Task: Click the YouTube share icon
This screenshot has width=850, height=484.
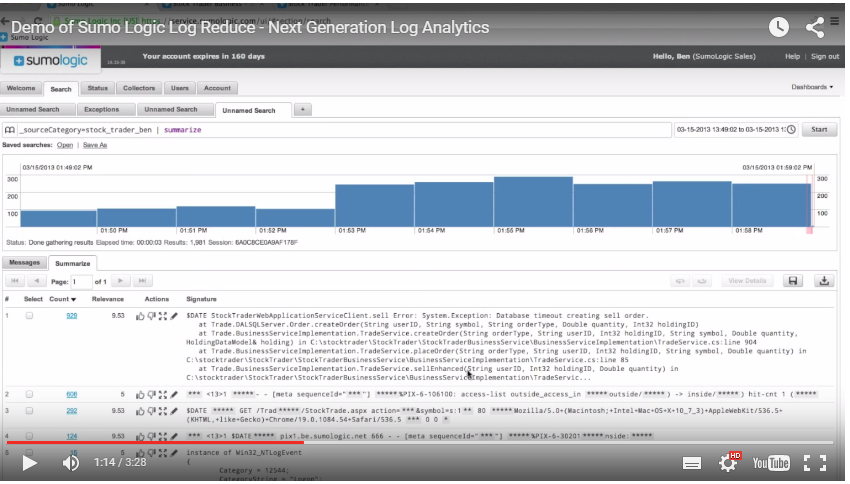Action: pos(815,27)
